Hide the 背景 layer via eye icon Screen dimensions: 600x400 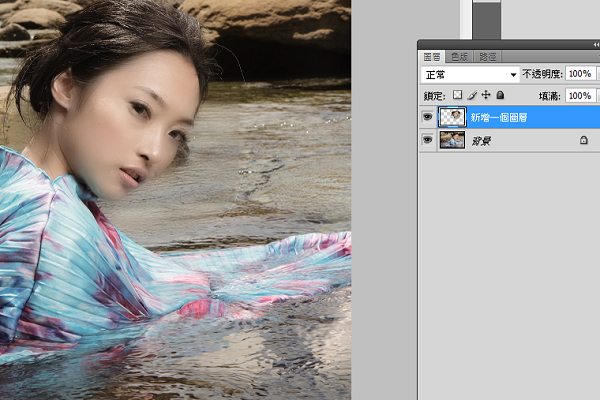click(427, 140)
